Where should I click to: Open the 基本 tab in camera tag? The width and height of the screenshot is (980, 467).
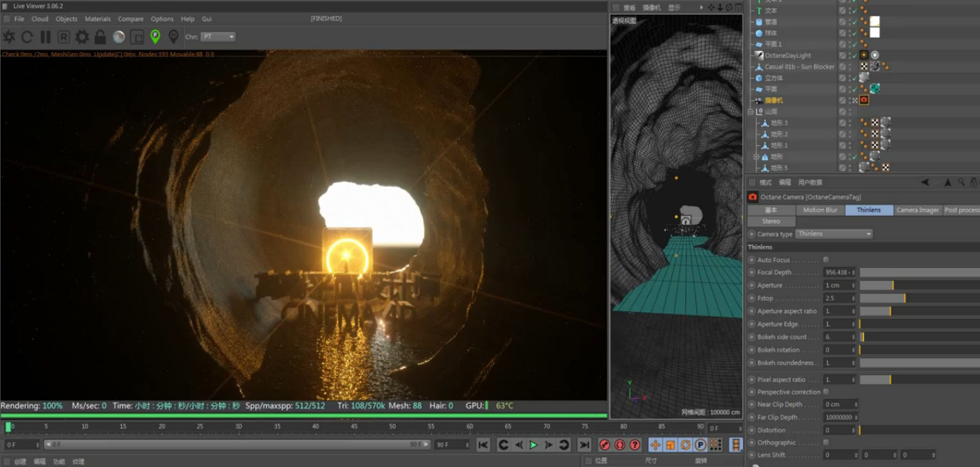tap(772, 210)
